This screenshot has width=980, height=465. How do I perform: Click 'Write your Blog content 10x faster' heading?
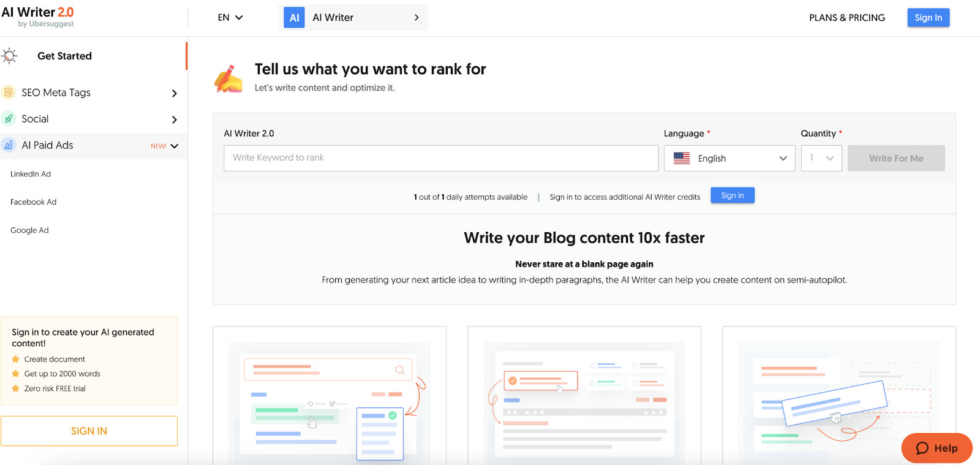584,238
